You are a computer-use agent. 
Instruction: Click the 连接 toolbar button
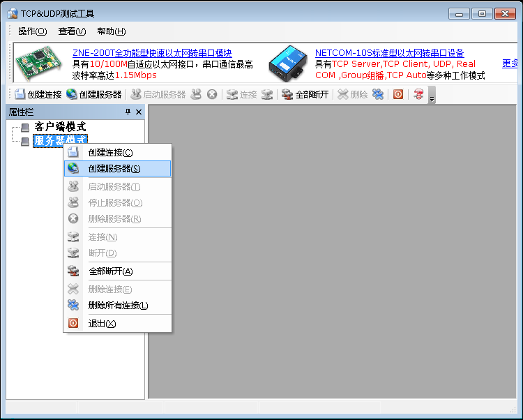tap(241, 94)
